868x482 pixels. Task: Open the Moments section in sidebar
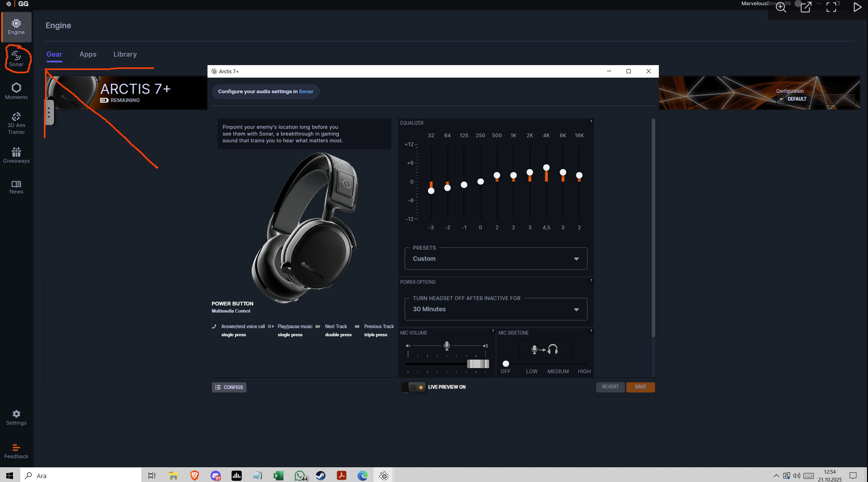(16, 91)
